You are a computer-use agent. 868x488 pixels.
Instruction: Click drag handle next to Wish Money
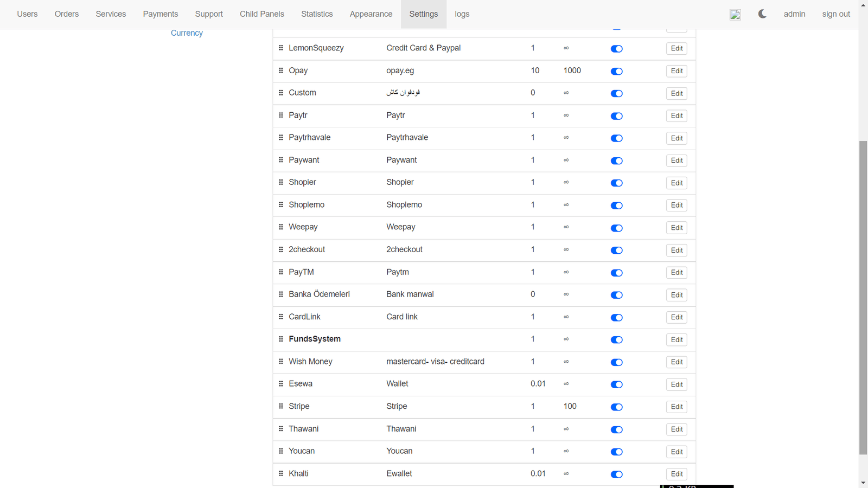(281, 362)
